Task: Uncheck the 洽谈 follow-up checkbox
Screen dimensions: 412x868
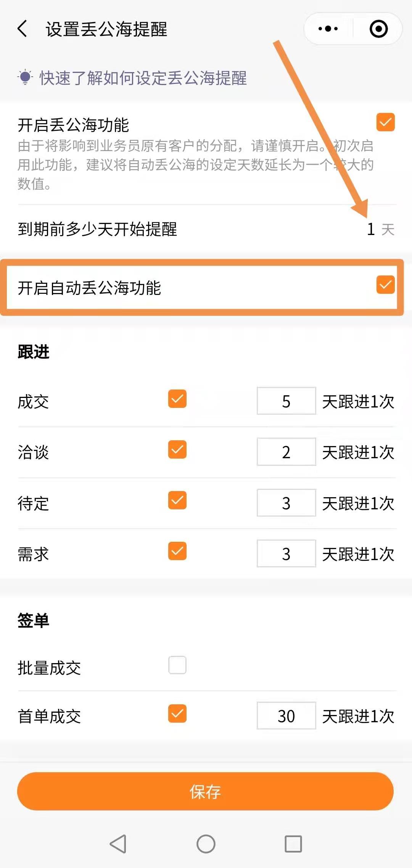Action: (177, 450)
